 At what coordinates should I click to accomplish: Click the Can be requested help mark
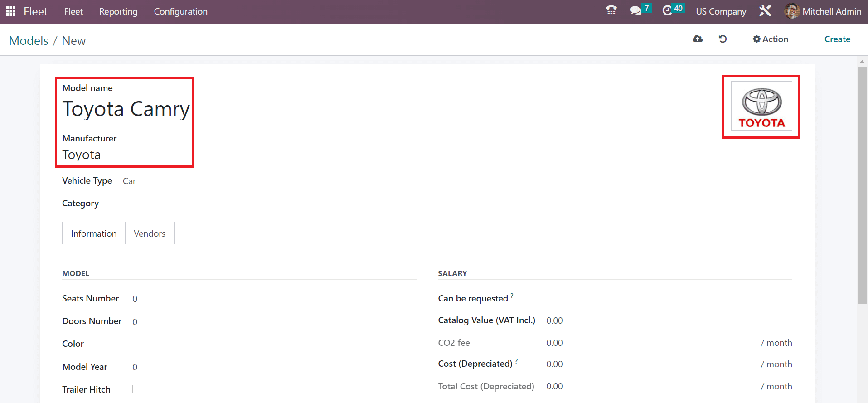click(x=512, y=295)
